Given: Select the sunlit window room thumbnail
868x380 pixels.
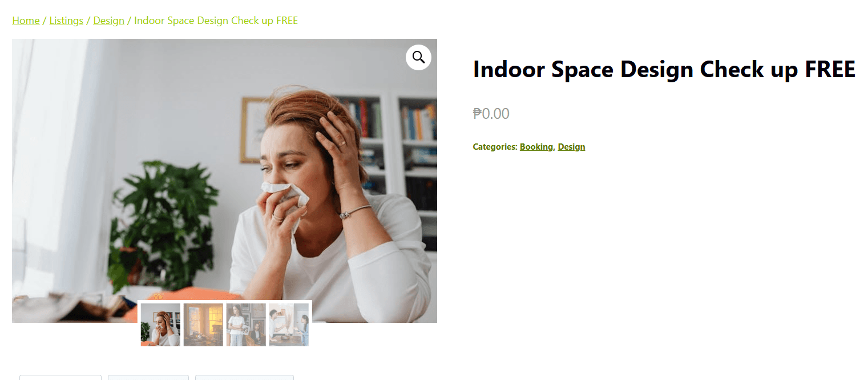Looking at the screenshot, I should point(203,325).
